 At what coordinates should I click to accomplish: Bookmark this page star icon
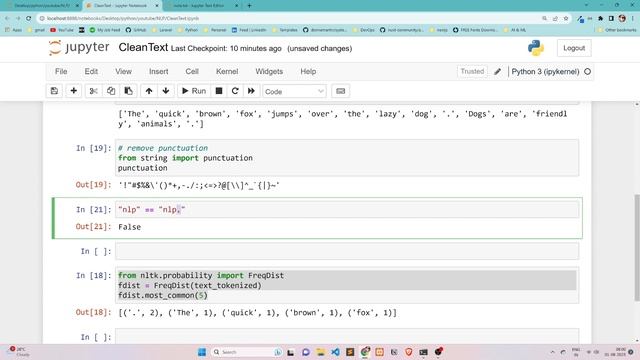click(566, 18)
